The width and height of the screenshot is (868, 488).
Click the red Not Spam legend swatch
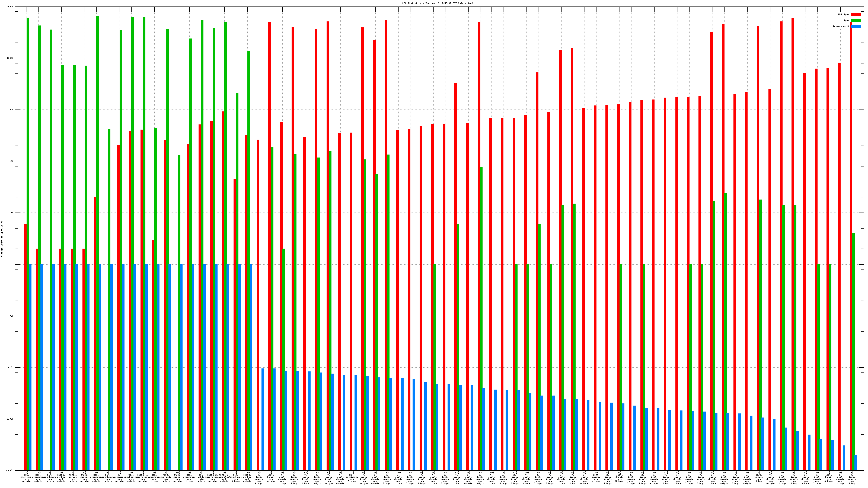pyautogui.click(x=856, y=14)
